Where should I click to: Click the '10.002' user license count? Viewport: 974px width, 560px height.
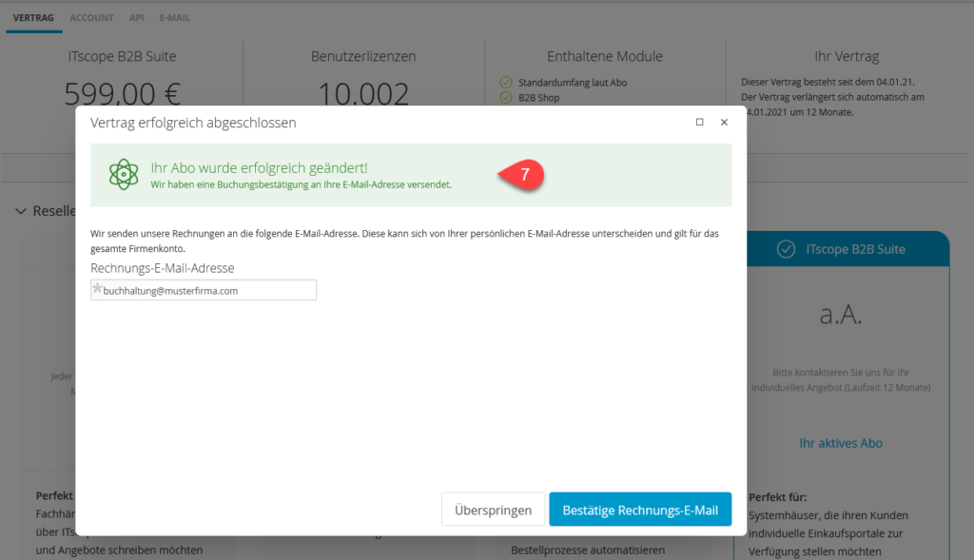(x=363, y=93)
